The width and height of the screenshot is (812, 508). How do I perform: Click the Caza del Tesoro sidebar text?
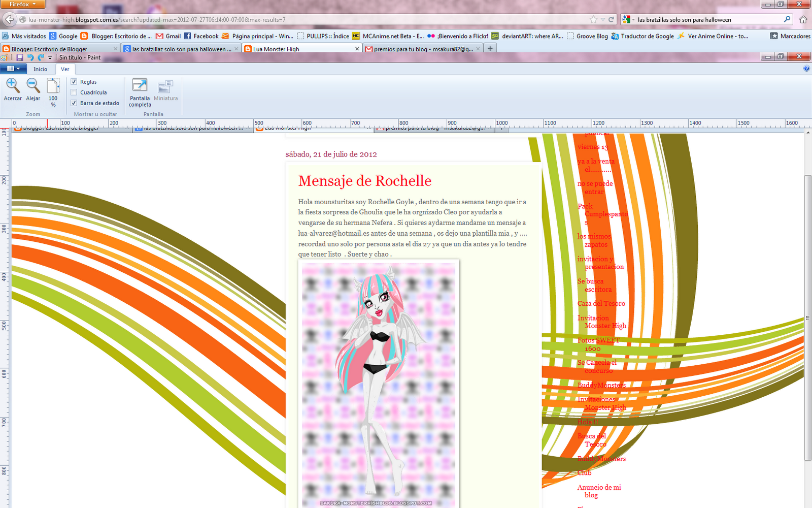point(601,303)
